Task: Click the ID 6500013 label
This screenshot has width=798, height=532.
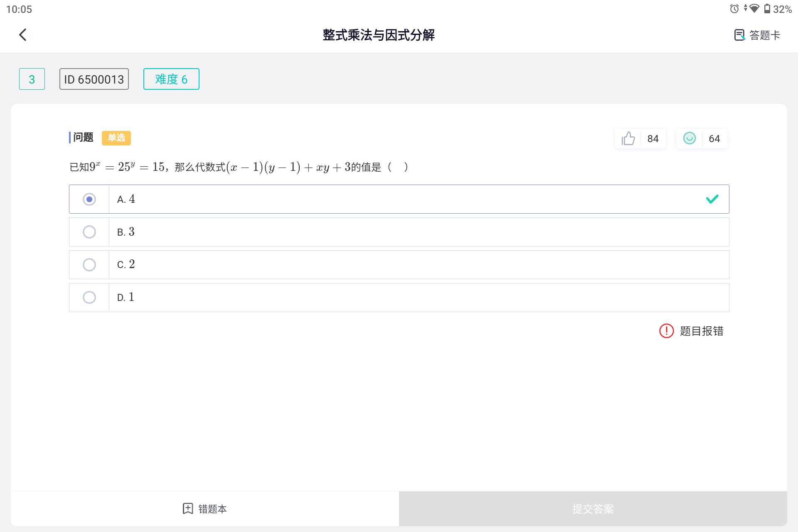Action: click(x=94, y=79)
